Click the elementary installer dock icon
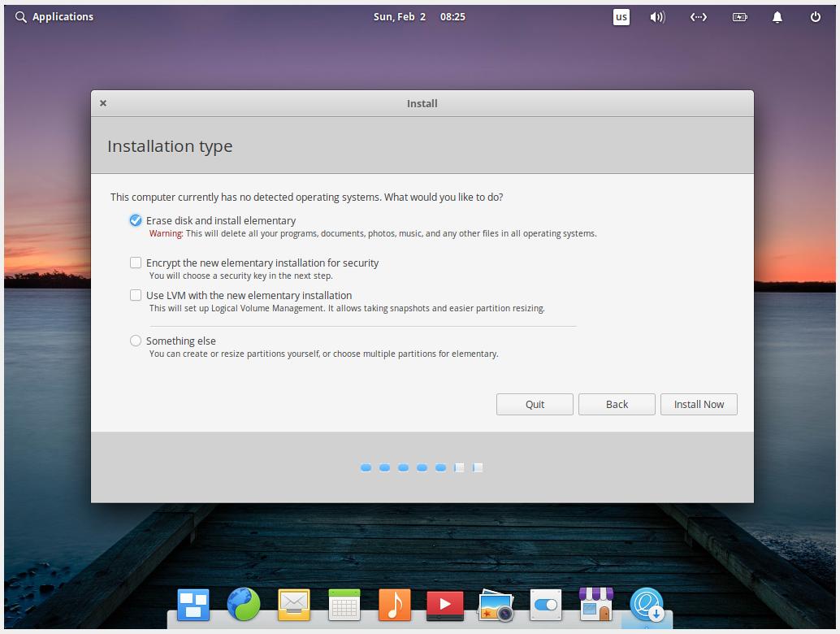Screen dimensions: 840x634 647,605
